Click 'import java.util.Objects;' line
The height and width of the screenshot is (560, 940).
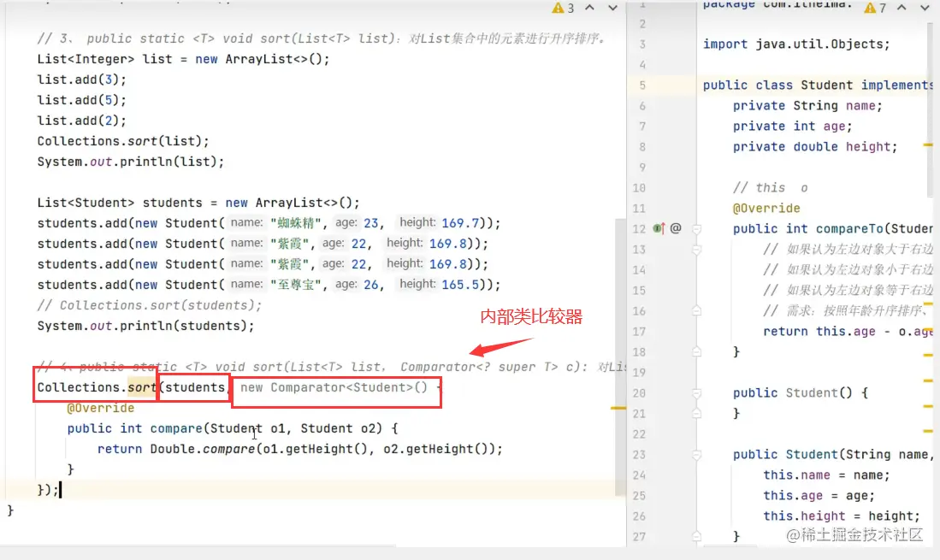[796, 44]
